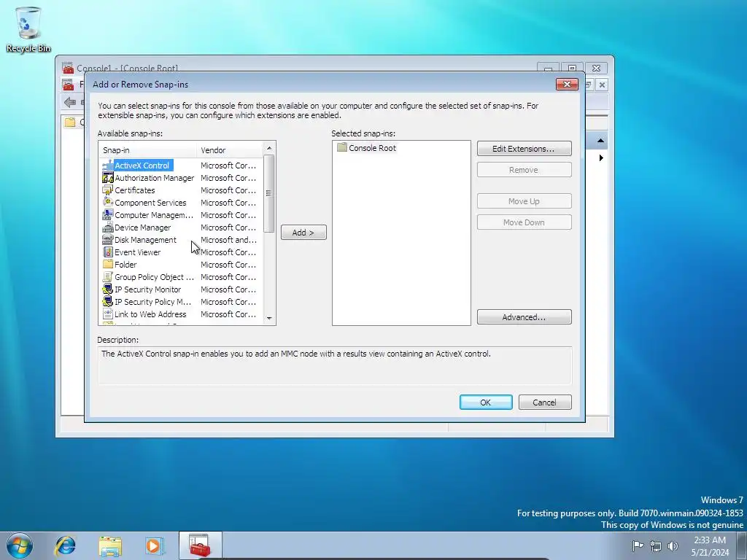Open Windows Media Player from the taskbar
The width and height of the screenshot is (747, 560).
[x=155, y=545]
